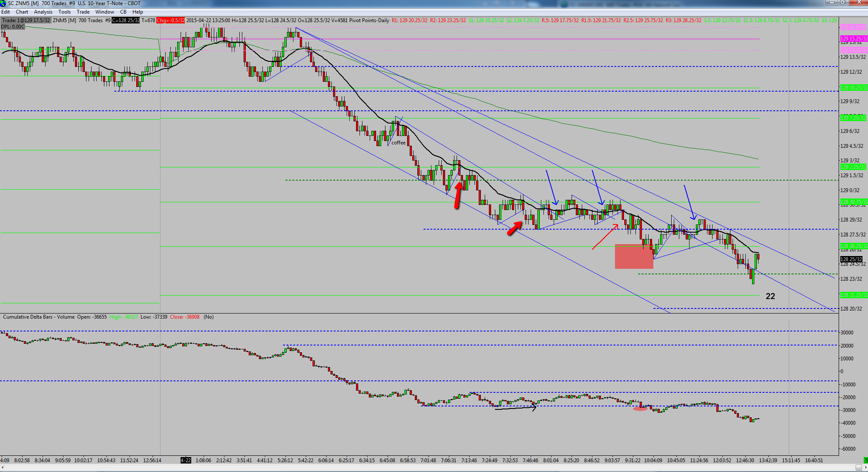Screen dimensions: 868x472
Task: Click the 'Open: -36655' delta value
Action: [x=92, y=317]
